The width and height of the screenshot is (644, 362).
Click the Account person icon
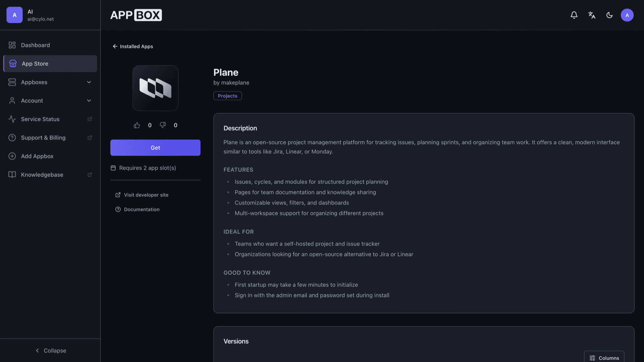coord(12,101)
